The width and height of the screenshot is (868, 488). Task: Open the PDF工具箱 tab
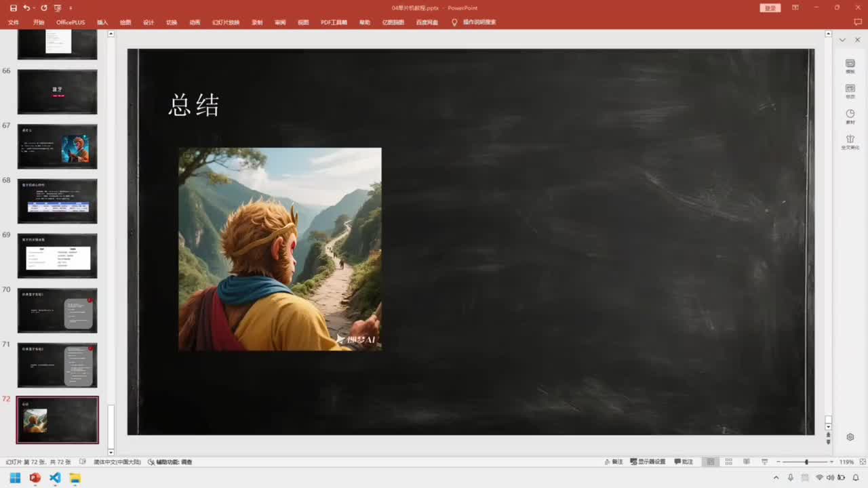coord(334,22)
